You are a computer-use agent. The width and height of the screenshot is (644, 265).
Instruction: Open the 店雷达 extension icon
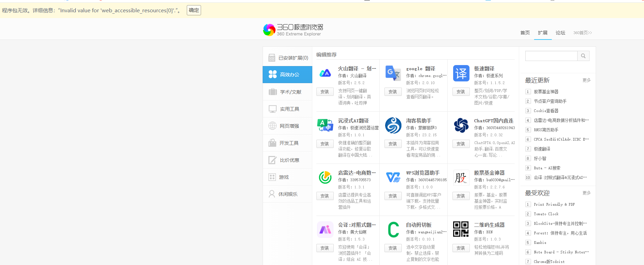click(325, 177)
